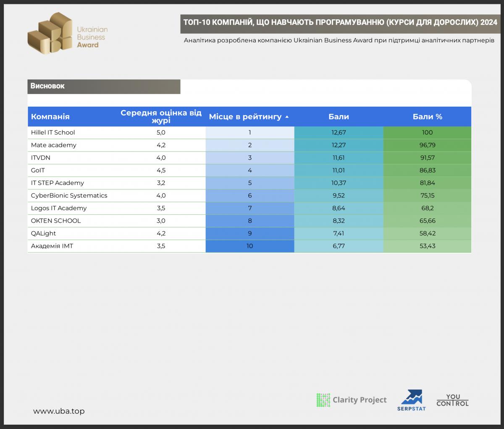
Task: Click GoIT jury score 4,5
Action: click(161, 170)
